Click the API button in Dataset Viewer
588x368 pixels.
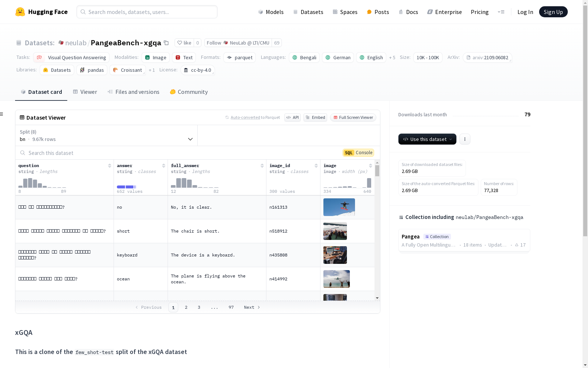tap(293, 117)
